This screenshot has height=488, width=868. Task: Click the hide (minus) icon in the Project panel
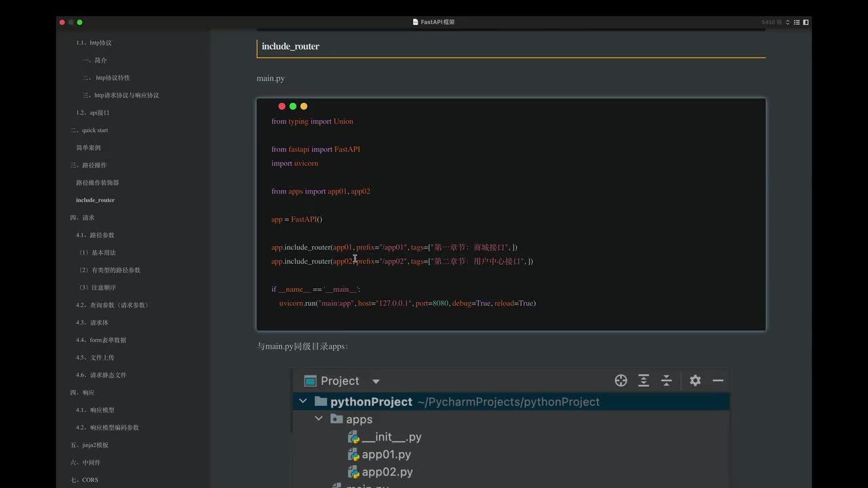click(718, 381)
